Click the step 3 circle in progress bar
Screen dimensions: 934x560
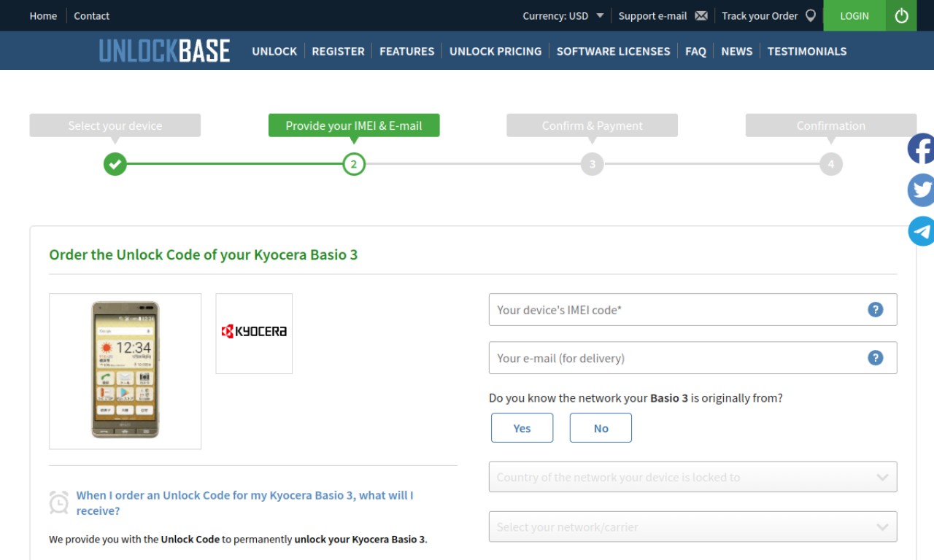[x=593, y=164]
